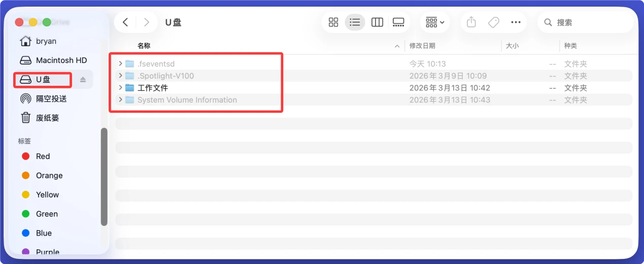The height and width of the screenshot is (264, 644).
Task: Open the group-by options dropdown
Action: 435,22
